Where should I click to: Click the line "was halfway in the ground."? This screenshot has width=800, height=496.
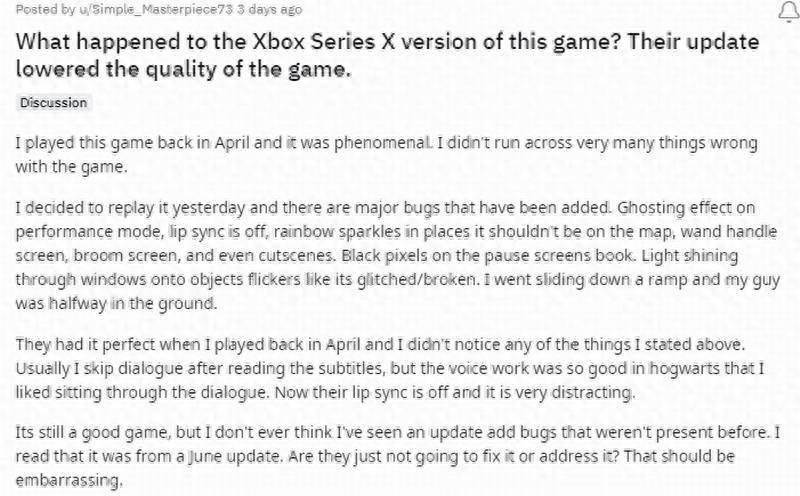(116, 304)
